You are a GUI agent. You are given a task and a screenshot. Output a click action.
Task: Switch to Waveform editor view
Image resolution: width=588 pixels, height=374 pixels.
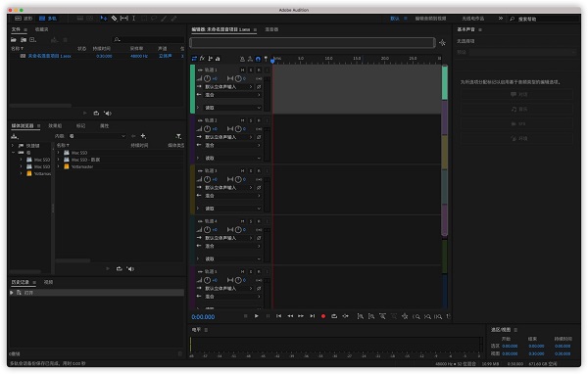24,19
